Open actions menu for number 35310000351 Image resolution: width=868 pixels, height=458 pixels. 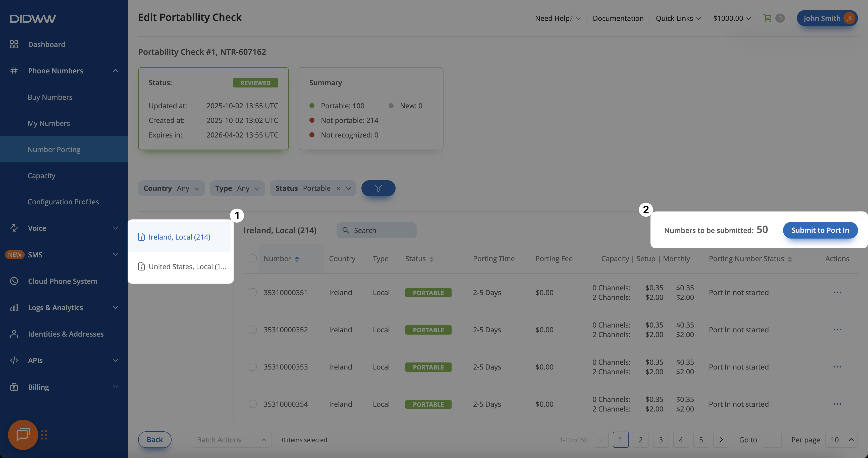(837, 292)
